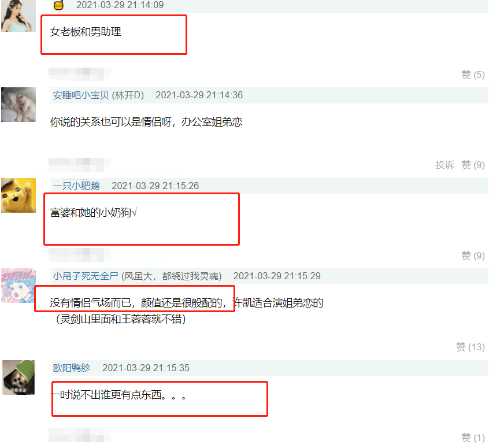493x448 pixels.
Task: Open the avatar of the first commenter
Action: [x=18, y=16]
